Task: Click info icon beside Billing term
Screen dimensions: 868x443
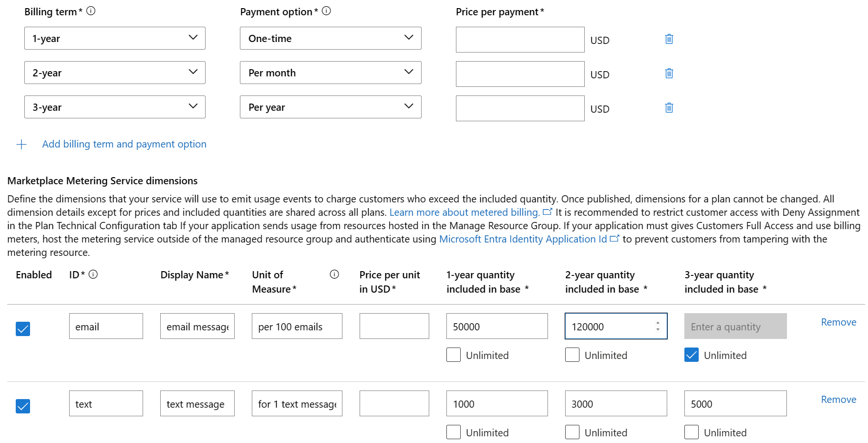Action: (x=91, y=11)
